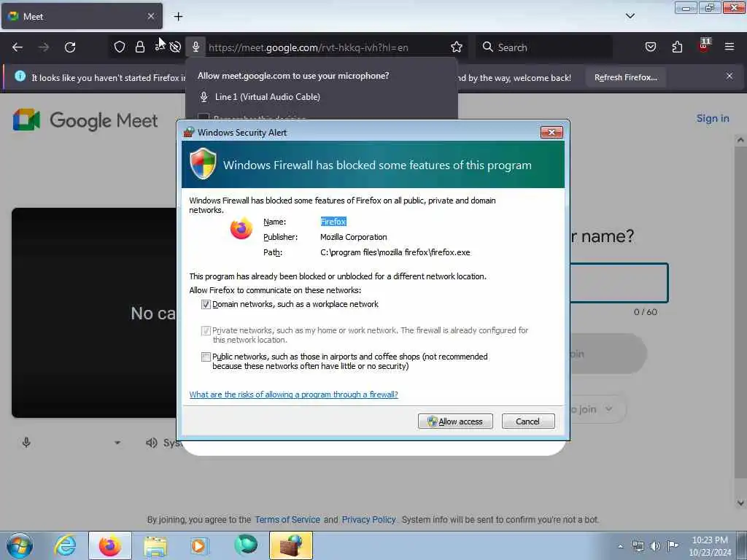Reload the page with refresh icon
This screenshot has width=747, height=560.
[x=70, y=47]
